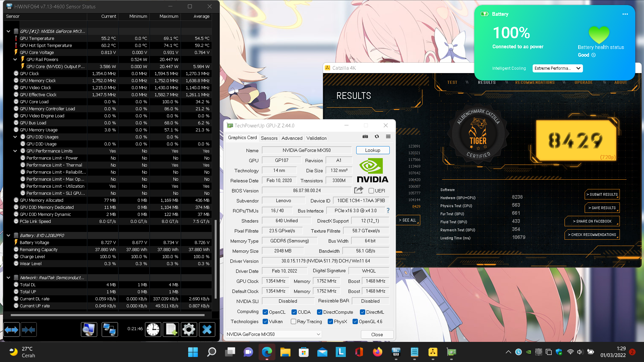
Task: Click Wi-Fi tray icon
Action: [x=570, y=352]
